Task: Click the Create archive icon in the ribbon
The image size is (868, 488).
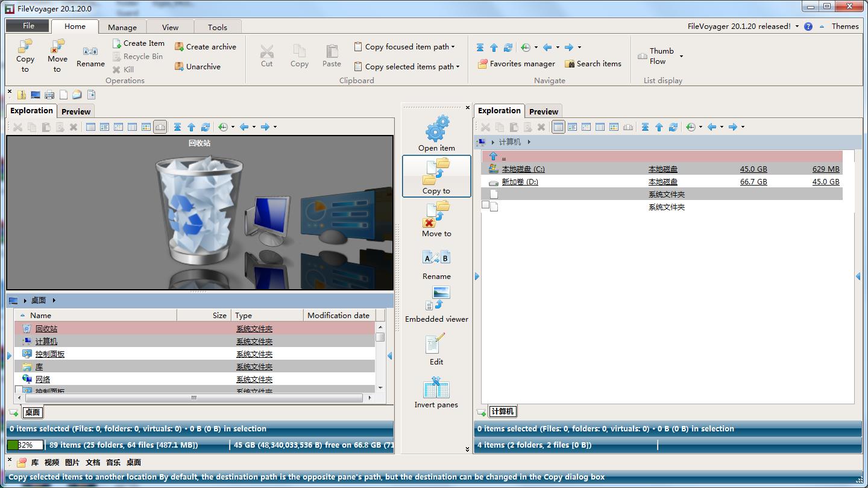Action: click(179, 47)
